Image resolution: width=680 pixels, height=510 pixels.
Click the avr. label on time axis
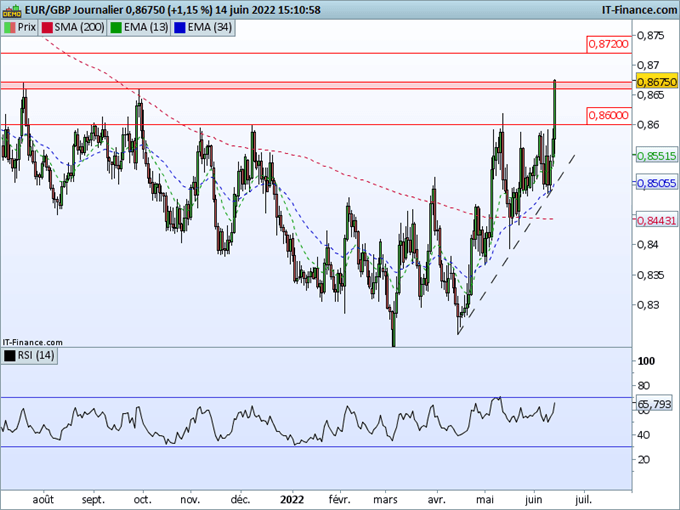(x=436, y=500)
